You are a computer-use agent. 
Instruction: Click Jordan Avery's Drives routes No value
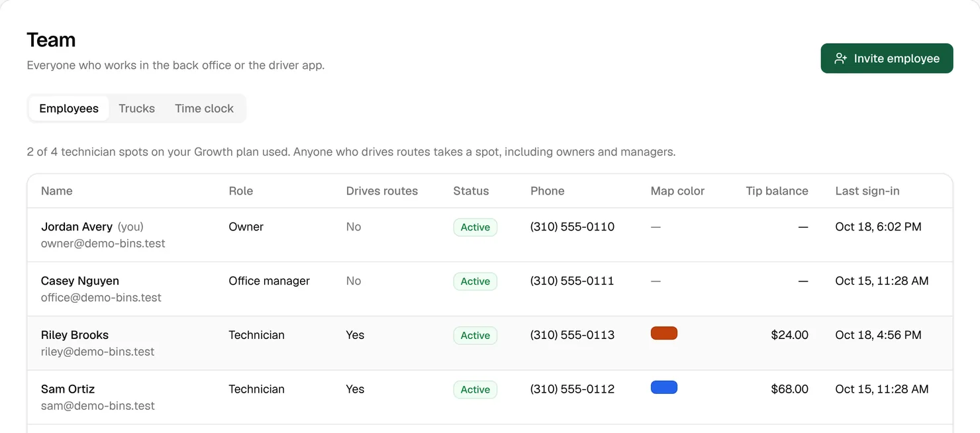click(354, 226)
